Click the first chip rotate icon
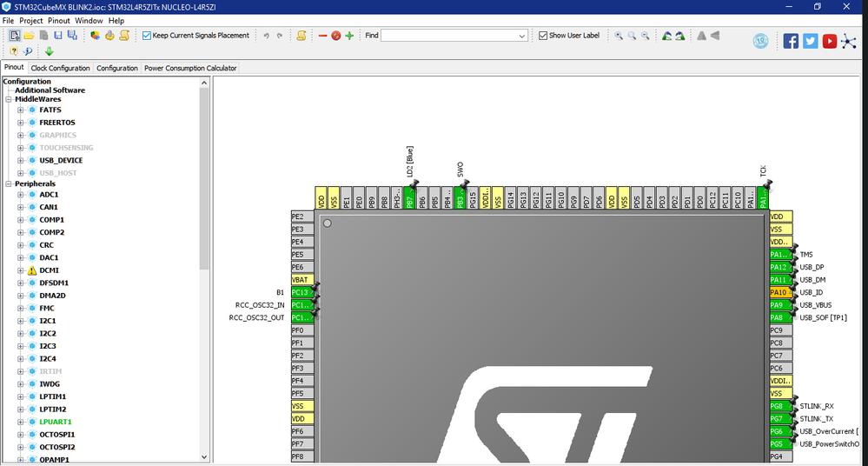 pos(667,36)
